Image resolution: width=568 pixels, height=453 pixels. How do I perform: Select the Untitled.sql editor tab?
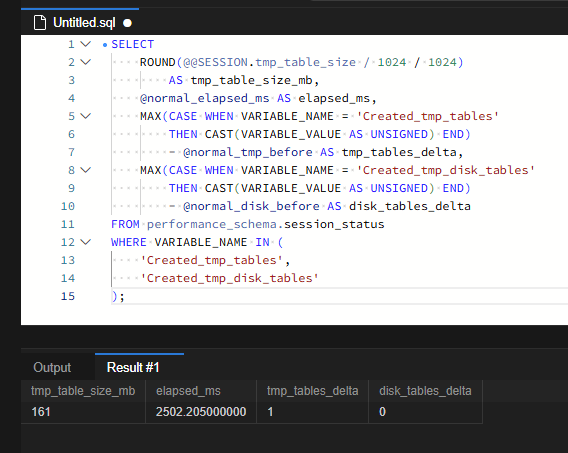tap(80, 22)
